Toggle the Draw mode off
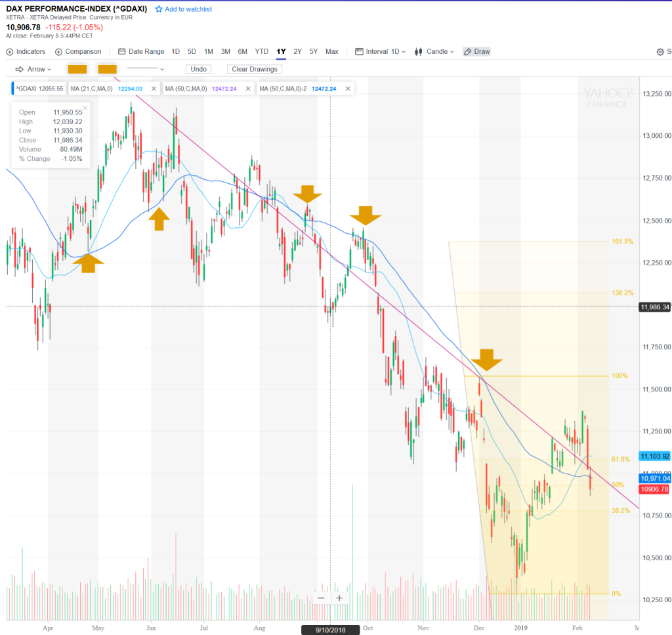This screenshot has height=635, width=672. (x=476, y=52)
